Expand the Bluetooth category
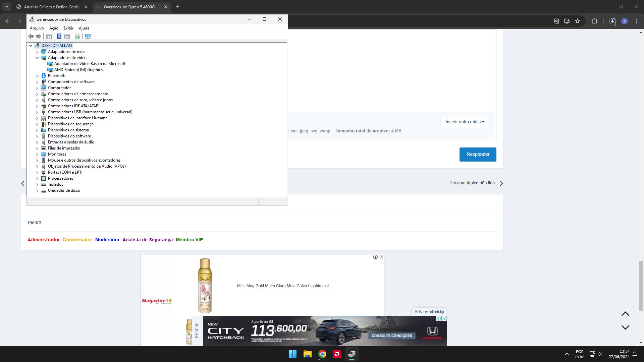 (x=37, y=76)
